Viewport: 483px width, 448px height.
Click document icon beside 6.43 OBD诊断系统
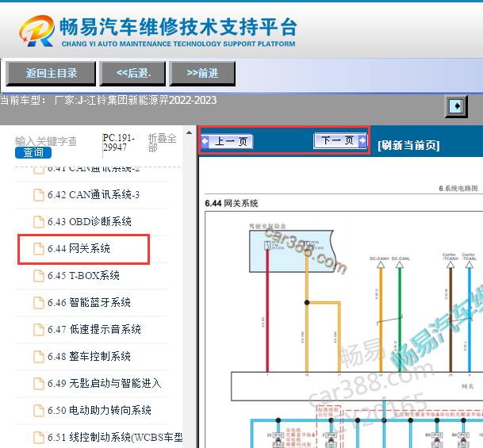(x=39, y=221)
